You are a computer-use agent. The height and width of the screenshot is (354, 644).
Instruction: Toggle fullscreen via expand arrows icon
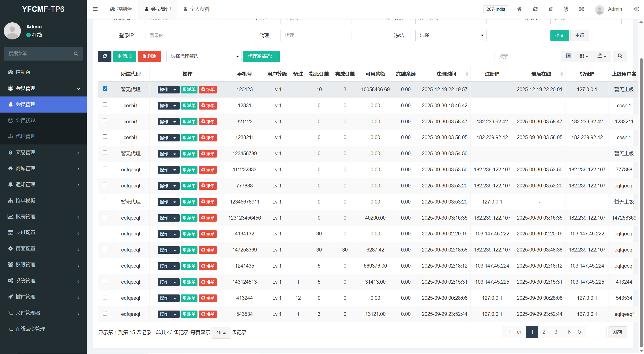click(x=581, y=9)
